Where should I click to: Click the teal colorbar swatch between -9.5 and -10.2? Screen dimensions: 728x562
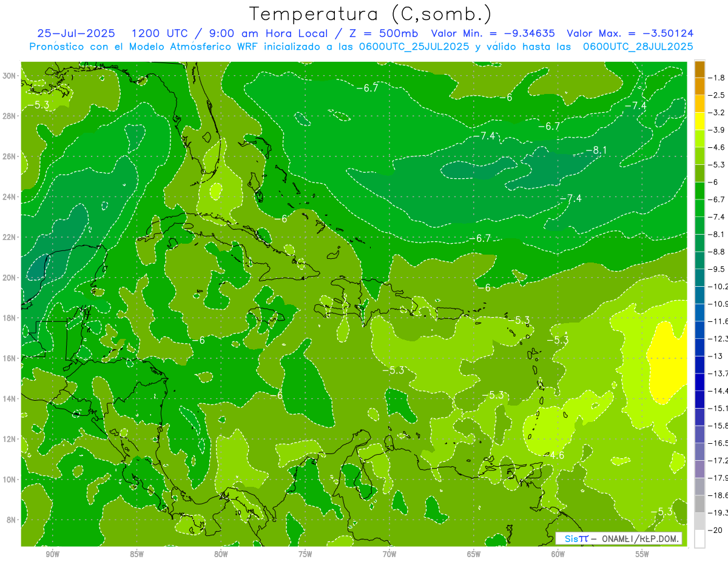(699, 278)
